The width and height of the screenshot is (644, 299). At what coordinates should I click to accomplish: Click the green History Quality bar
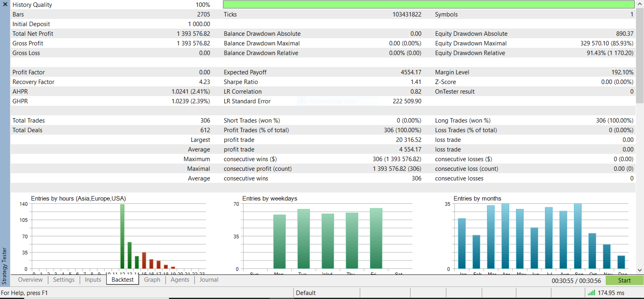pyautogui.click(x=429, y=4)
